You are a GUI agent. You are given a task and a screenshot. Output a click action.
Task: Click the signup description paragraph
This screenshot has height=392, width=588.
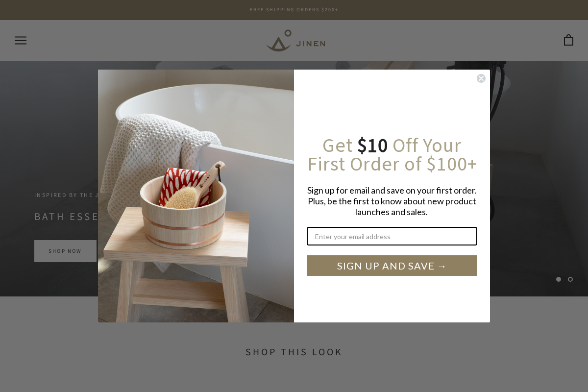pos(392,201)
